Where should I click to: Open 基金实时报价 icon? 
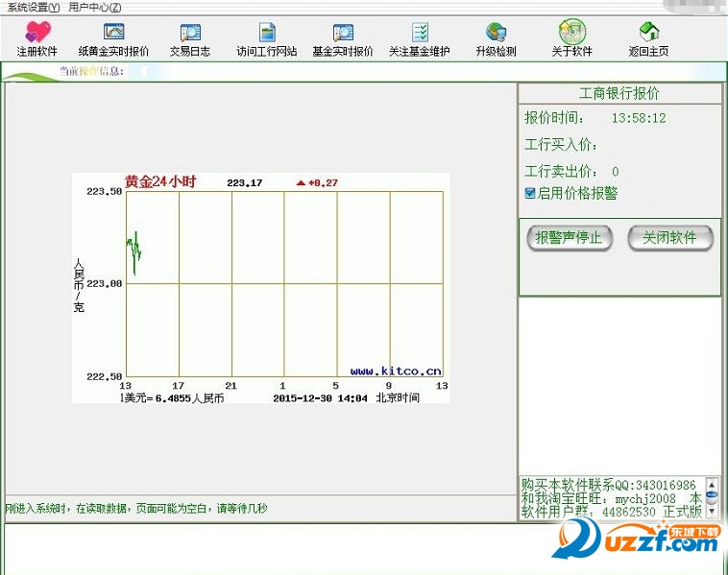343,33
